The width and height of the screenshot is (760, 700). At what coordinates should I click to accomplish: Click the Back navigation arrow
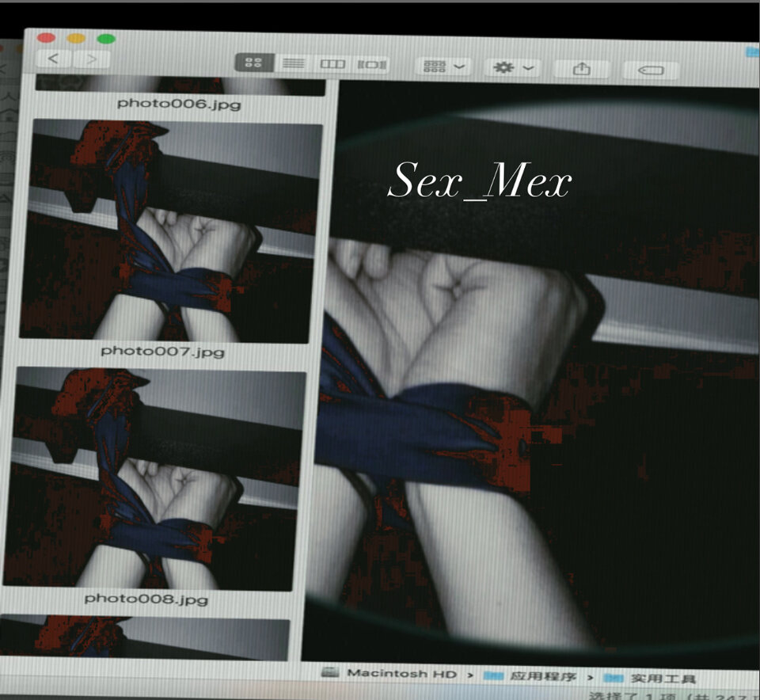point(54,59)
